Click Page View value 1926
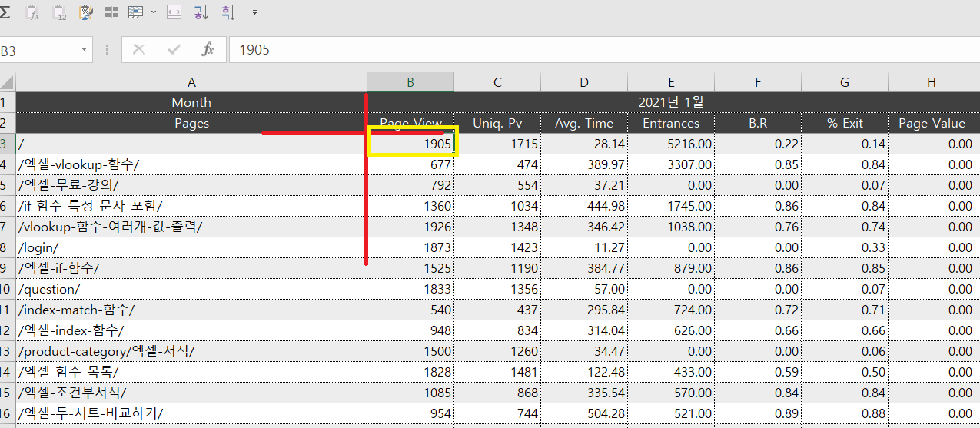 point(410,227)
